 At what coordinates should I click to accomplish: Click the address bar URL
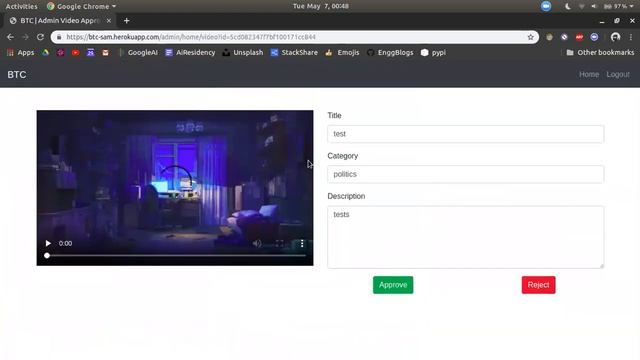tap(191, 37)
